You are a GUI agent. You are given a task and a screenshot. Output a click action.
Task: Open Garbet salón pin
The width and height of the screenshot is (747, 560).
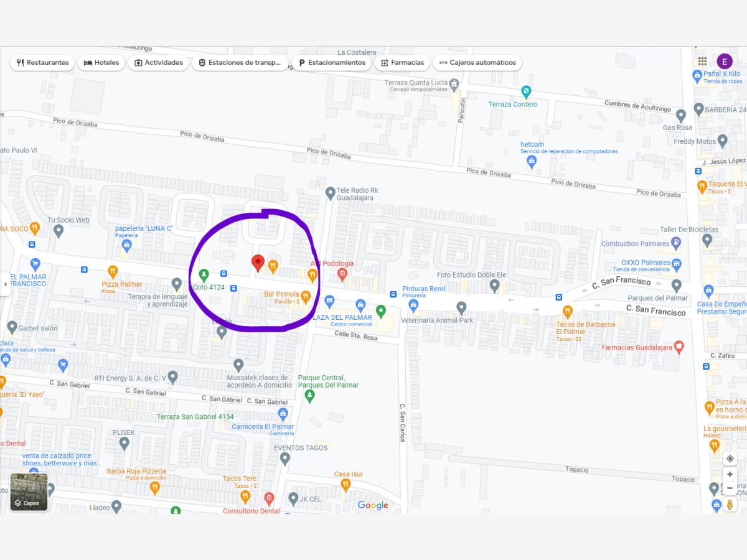click(x=12, y=327)
